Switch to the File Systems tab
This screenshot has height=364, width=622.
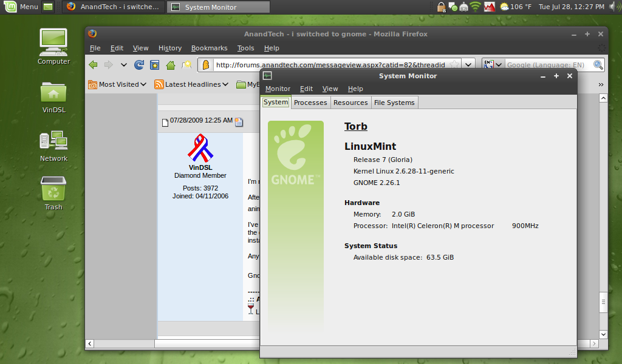[x=394, y=103]
